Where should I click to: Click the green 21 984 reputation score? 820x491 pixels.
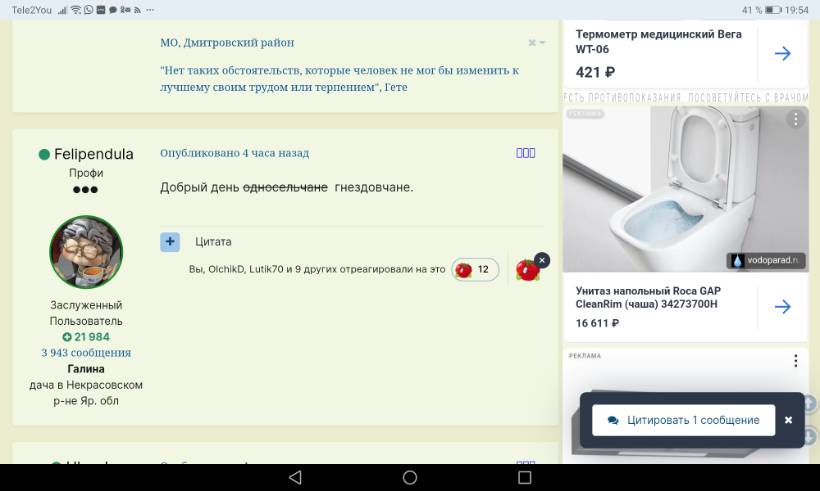[x=86, y=337]
